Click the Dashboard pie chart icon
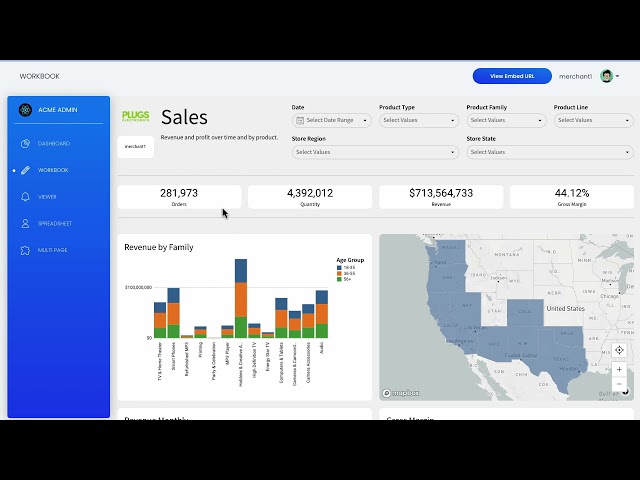Image resolution: width=640 pixels, height=480 pixels. (25, 144)
